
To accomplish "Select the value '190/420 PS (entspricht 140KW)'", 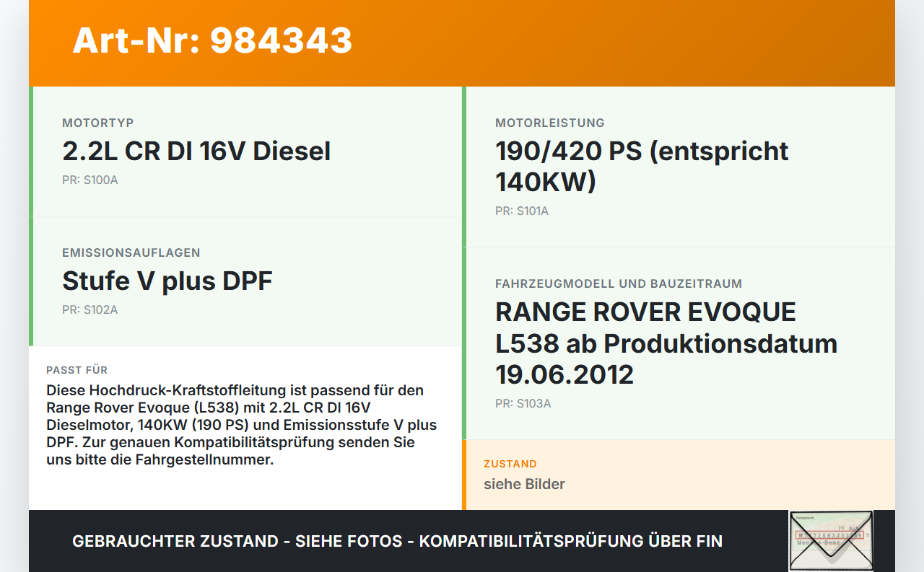I will [642, 167].
